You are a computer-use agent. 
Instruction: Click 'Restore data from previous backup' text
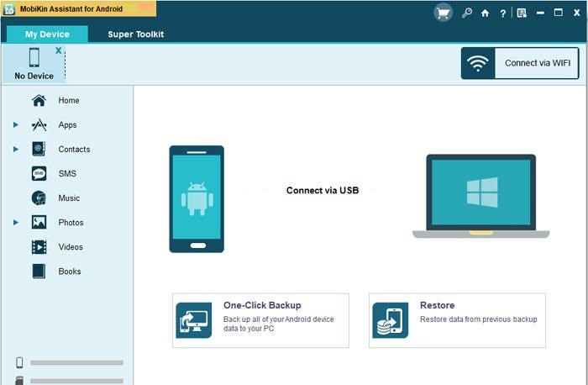pyautogui.click(x=479, y=319)
